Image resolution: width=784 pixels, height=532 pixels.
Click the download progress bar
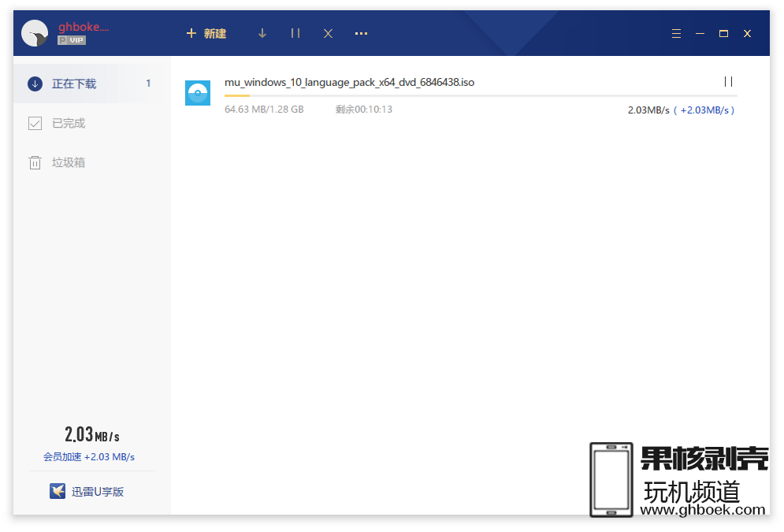click(481, 95)
